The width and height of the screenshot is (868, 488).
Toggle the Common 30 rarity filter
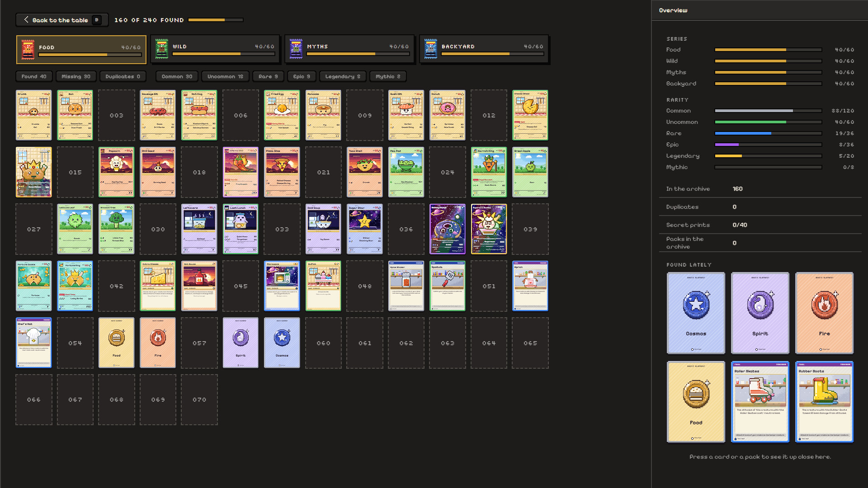pos(177,76)
